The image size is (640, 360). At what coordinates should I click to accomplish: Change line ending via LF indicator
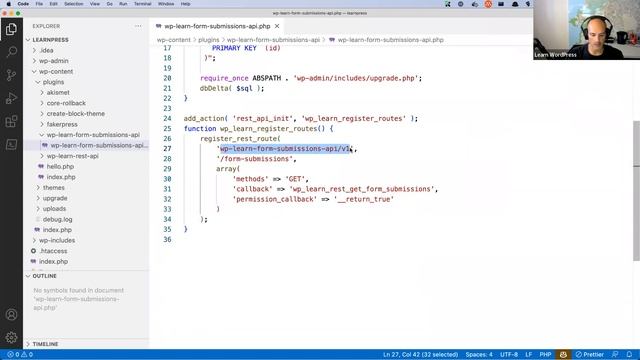point(529,355)
